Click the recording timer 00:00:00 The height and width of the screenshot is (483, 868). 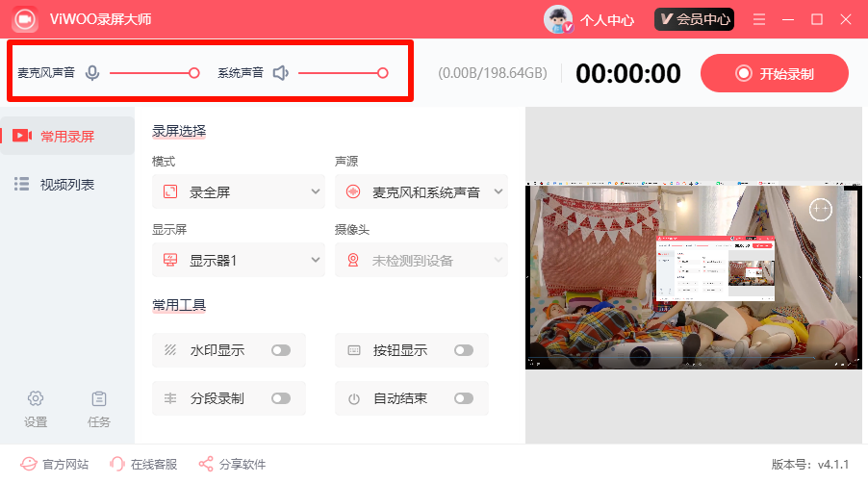click(x=627, y=73)
